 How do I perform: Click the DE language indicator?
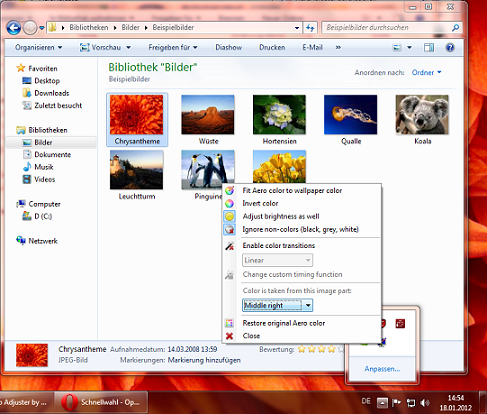point(366,401)
